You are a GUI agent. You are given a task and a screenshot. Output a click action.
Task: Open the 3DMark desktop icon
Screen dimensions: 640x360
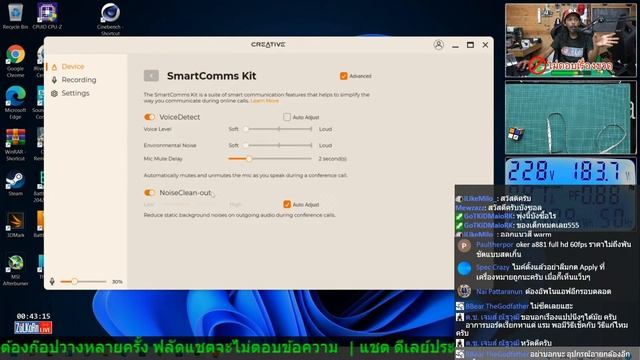[16, 224]
